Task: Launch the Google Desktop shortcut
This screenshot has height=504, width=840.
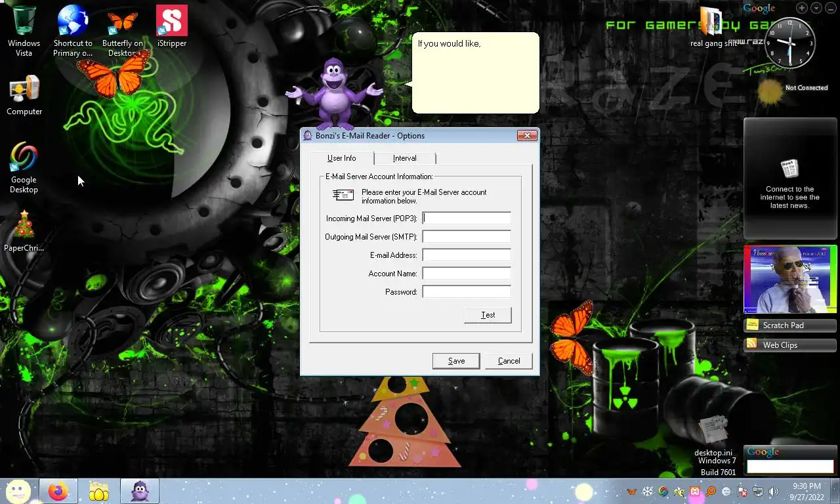Action: click(24, 167)
